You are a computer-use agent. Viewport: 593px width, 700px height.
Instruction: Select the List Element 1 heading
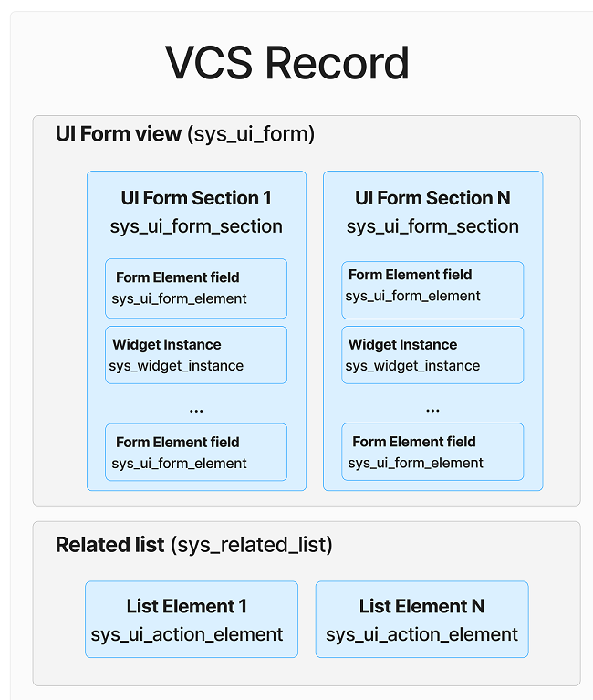[x=186, y=606]
